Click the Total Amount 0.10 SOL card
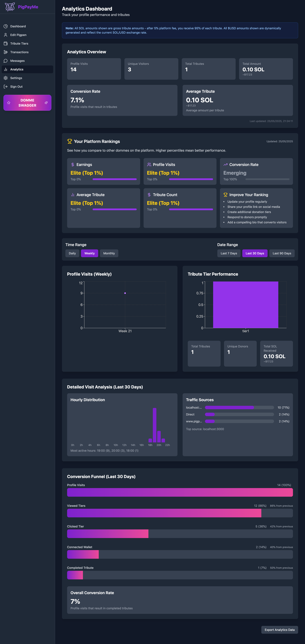The height and width of the screenshot is (644, 305). pyautogui.click(x=266, y=69)
